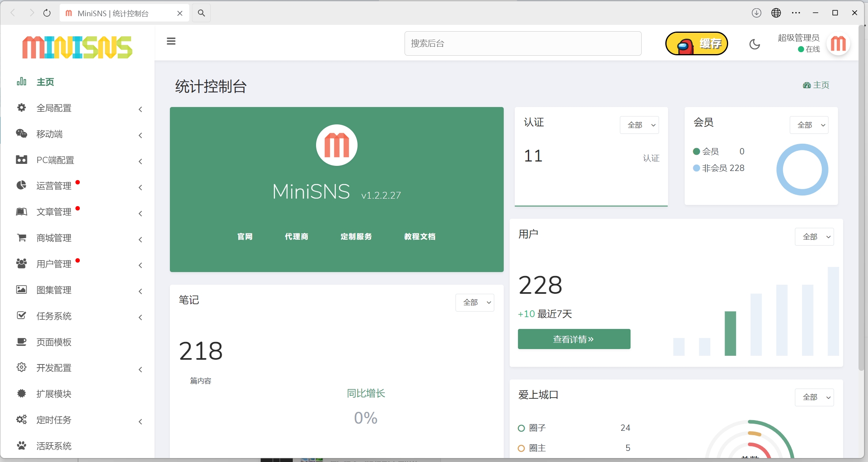Click the 主页 breadcrumb link

point(816,85)
